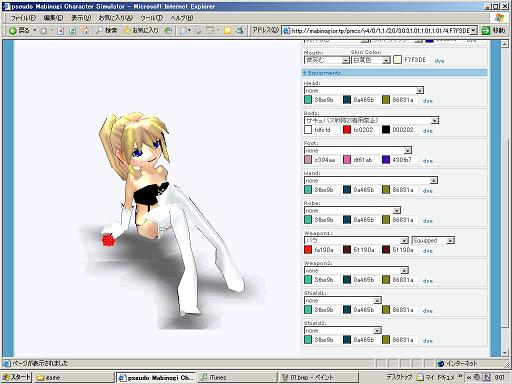Go to the Home page icon
The width and height of the screenshot is (512, 384).
85,31
